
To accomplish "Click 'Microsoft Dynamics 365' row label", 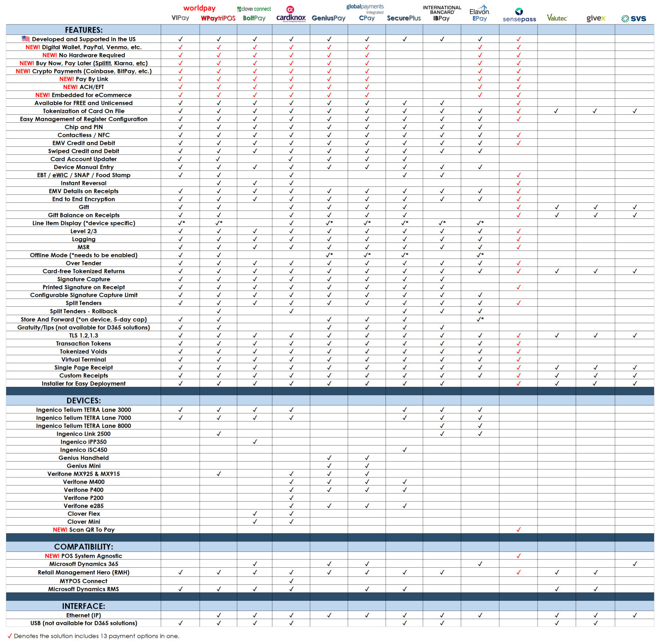I will tap(84, 564).
